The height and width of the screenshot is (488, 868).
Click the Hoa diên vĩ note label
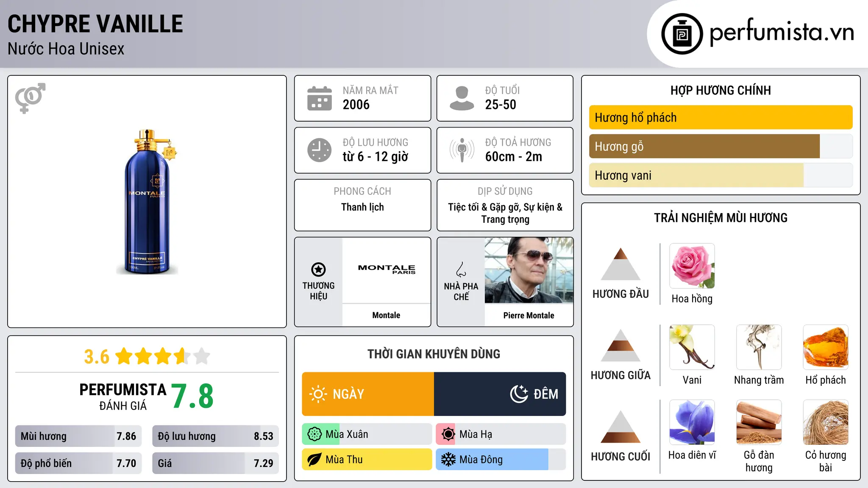692,455
